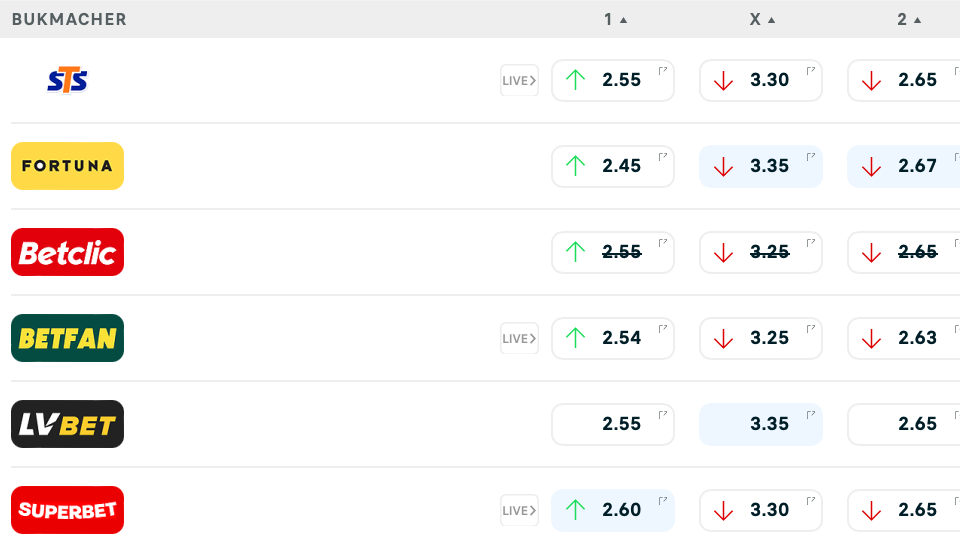Viewport: 960px width, 544px height.
Task: Click the LVBET bookmaker logo
Action: [x=67, y=424]
